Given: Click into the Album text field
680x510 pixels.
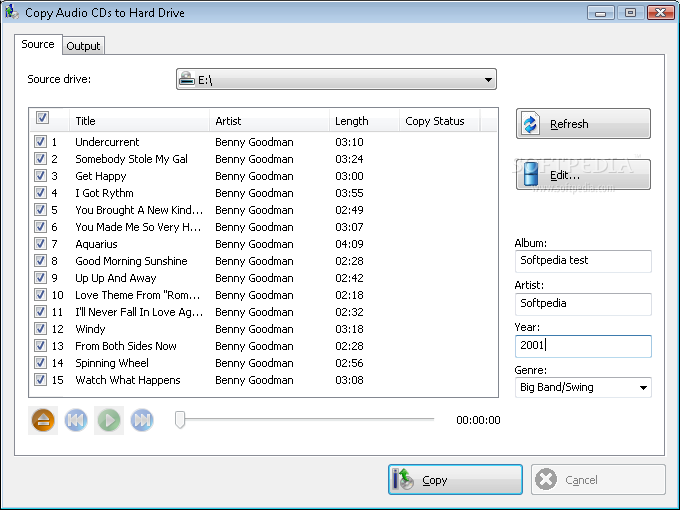Looking at the screenshot, I should coord(583,260).
